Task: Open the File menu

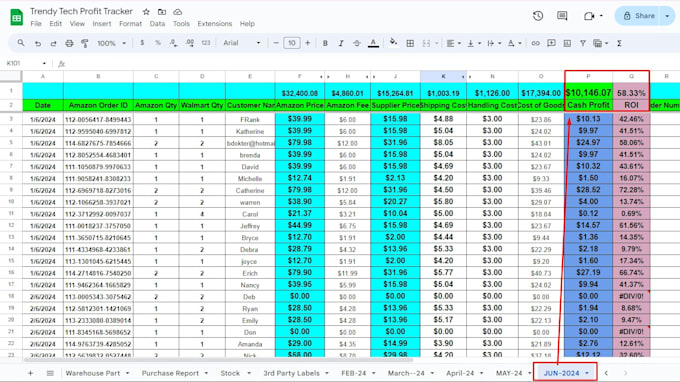Action: (36, 24)
